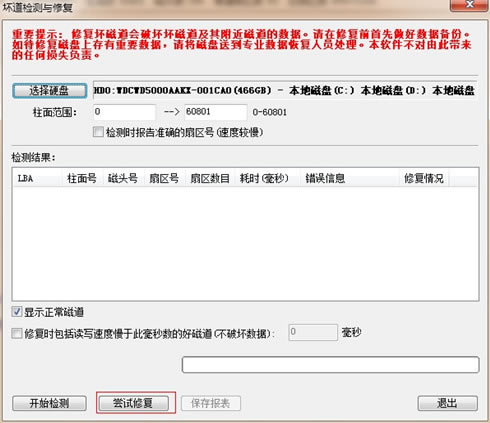
Task: Click the 保存报表 button
Action: tap(211, 403)
